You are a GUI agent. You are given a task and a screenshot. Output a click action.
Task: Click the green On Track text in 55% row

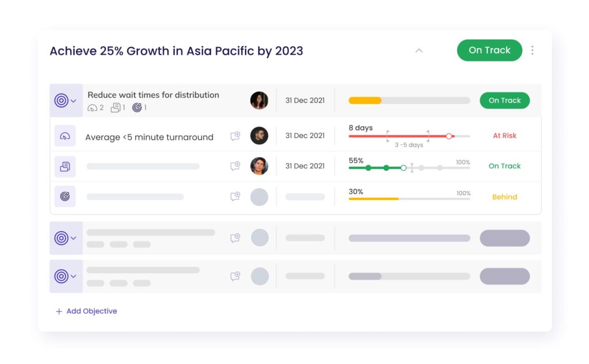coord(504,166)
